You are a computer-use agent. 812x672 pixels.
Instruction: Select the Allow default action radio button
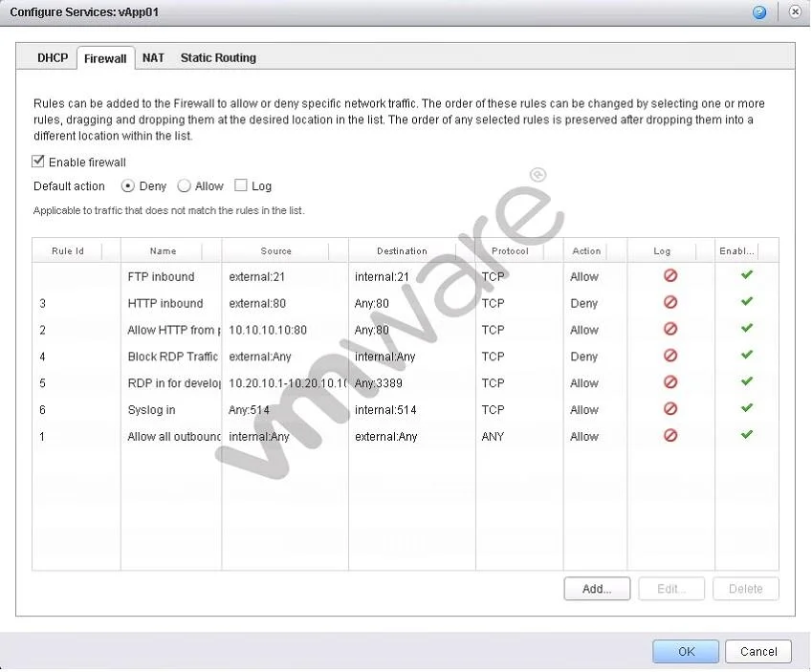click(x=184, y=185)
